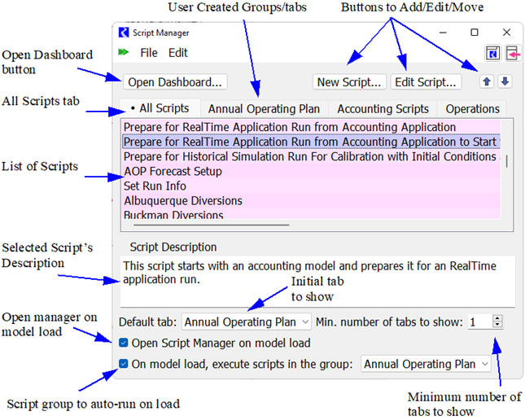Click the green run arrows icon beside File
The width and height of the screenshot is (525, 420).
124,53
